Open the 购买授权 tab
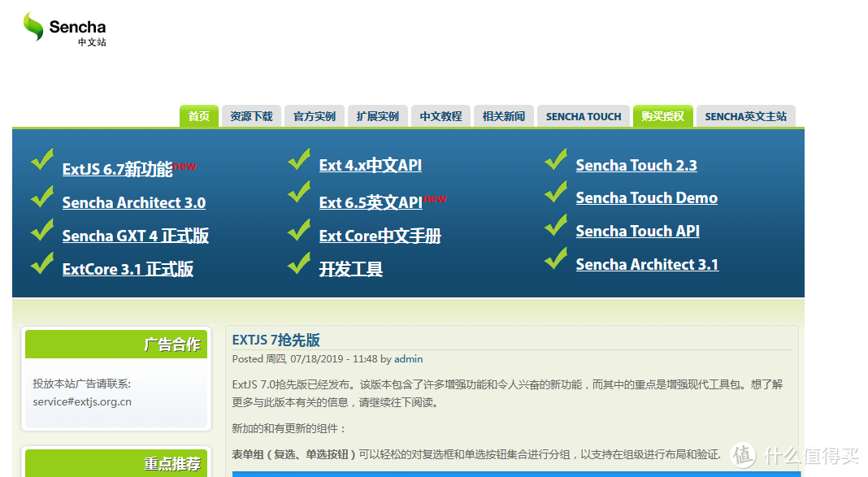The width and height of the screenshot is (868, 477). (662, 116)
